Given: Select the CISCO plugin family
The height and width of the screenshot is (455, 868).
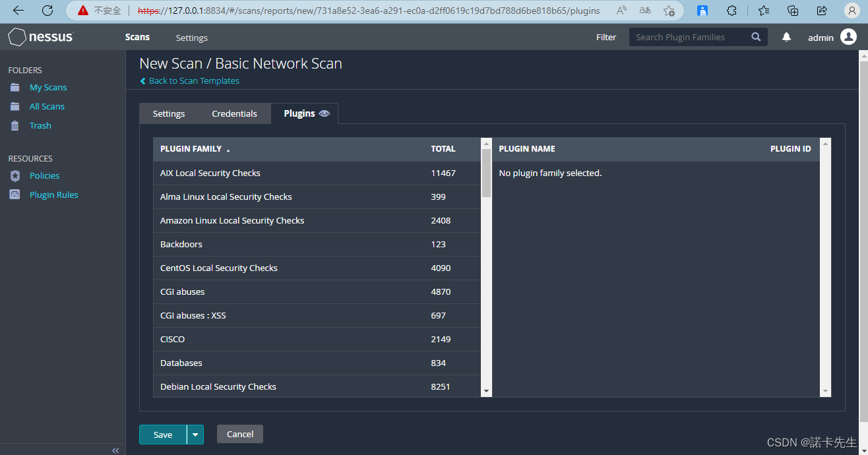Looking at the screenshot, I should (317, 340).
